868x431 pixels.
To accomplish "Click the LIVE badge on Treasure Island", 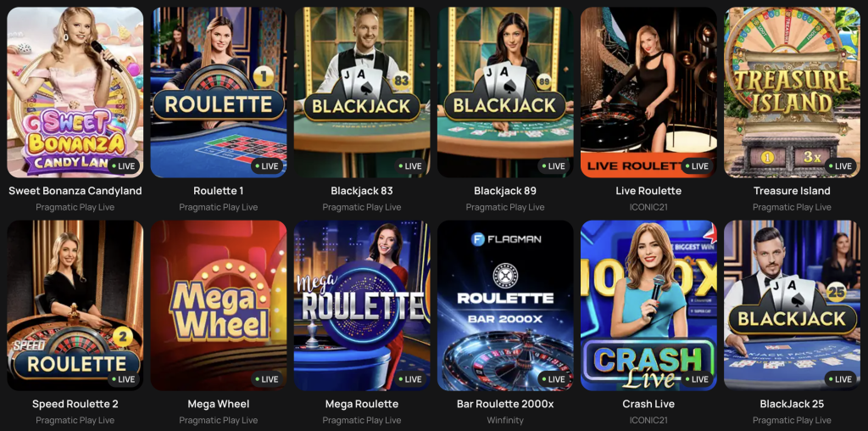I will coord(840,166).
